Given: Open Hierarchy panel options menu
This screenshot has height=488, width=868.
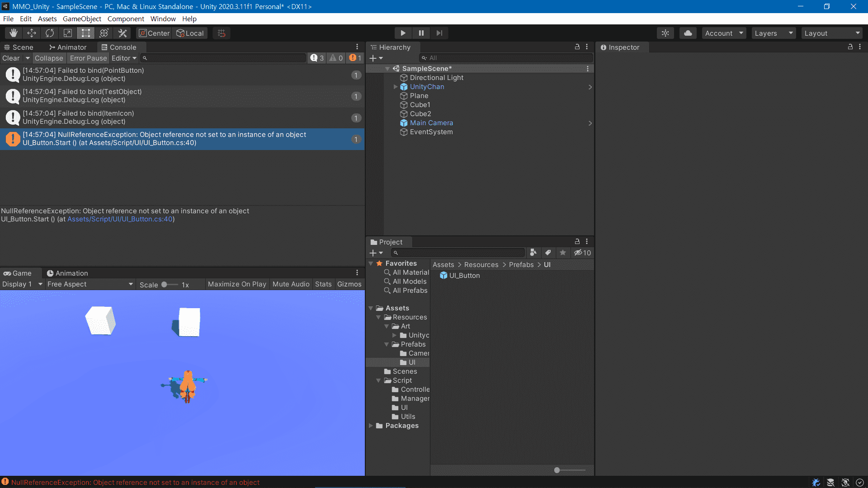Looking at the screenshot, I should tap(587, 47).
